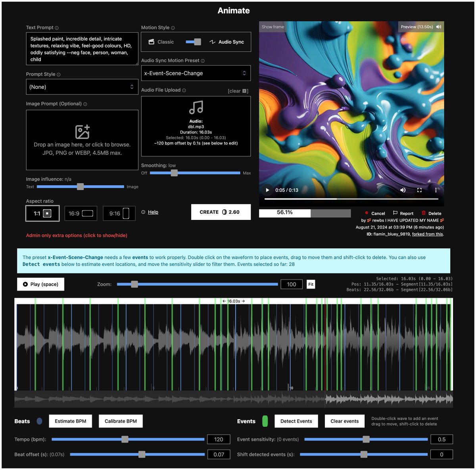Expand Admin only extra options
Screen dimensions: 476x470
(x=77, y=235)
